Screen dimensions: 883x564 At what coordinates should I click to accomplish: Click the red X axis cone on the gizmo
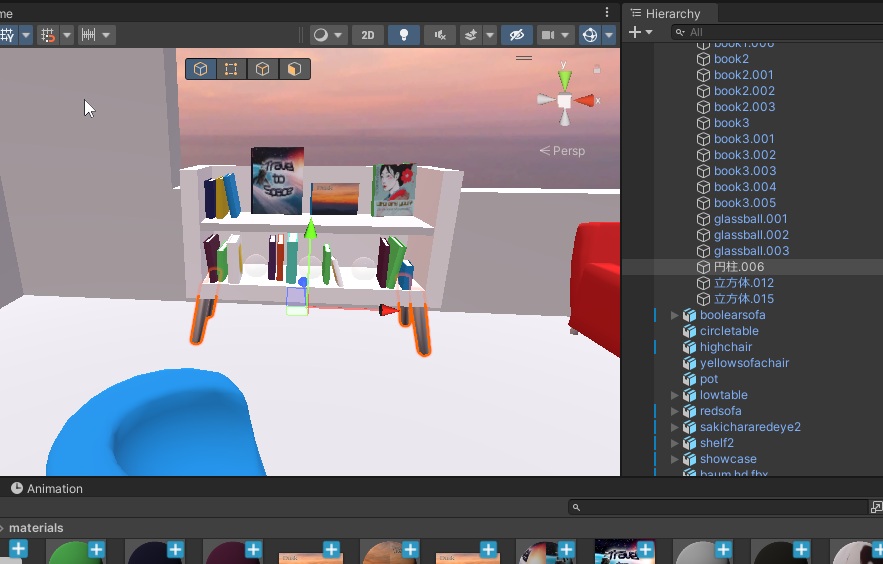point(585,101)
